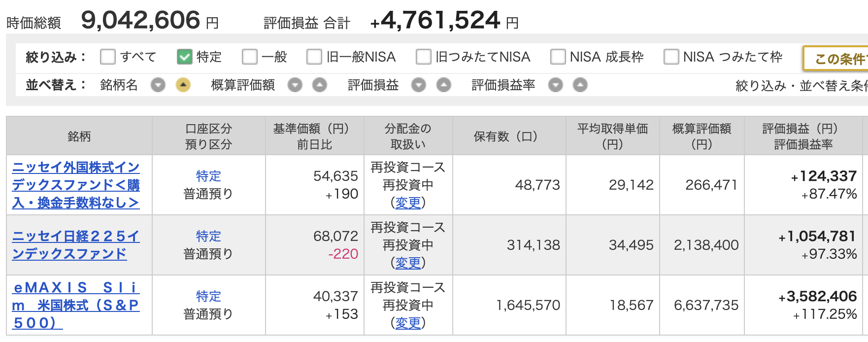Sort 概算評価額 using the down arrow icon

click(295, 85)
